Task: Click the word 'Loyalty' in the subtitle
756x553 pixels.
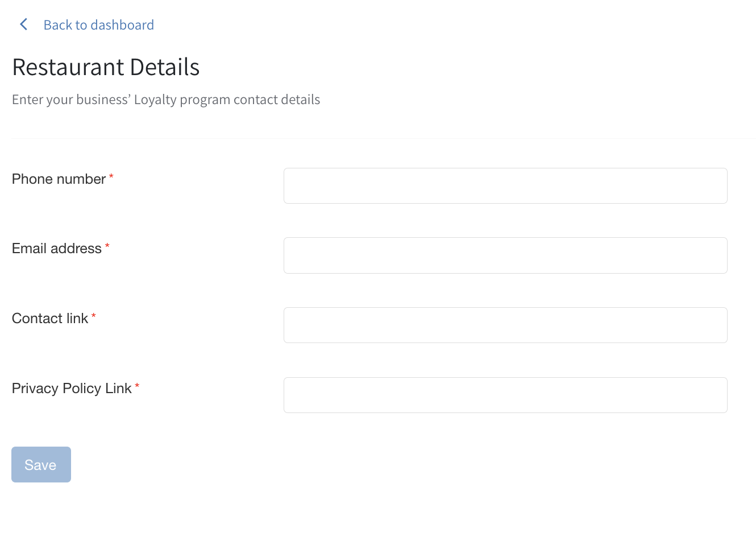Action: tap(155, 100)
